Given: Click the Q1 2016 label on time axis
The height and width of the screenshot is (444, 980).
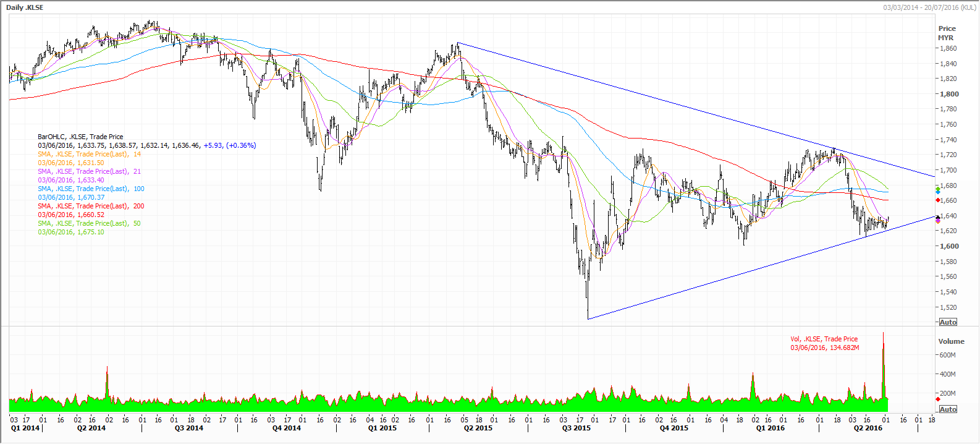Looking at the screenshot, I should [x=770, y=428].
